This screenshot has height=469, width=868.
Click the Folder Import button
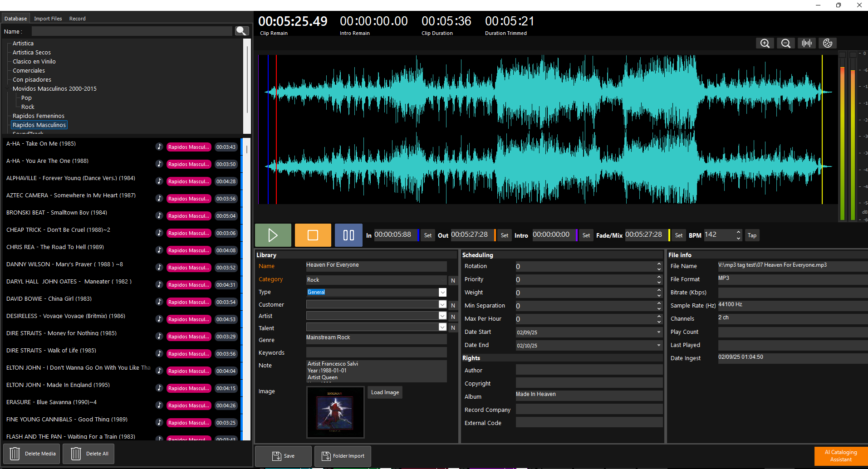343,456
